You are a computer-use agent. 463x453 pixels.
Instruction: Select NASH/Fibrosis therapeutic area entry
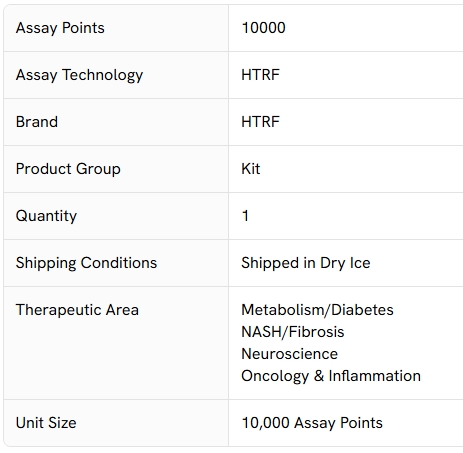coord(293,332)
